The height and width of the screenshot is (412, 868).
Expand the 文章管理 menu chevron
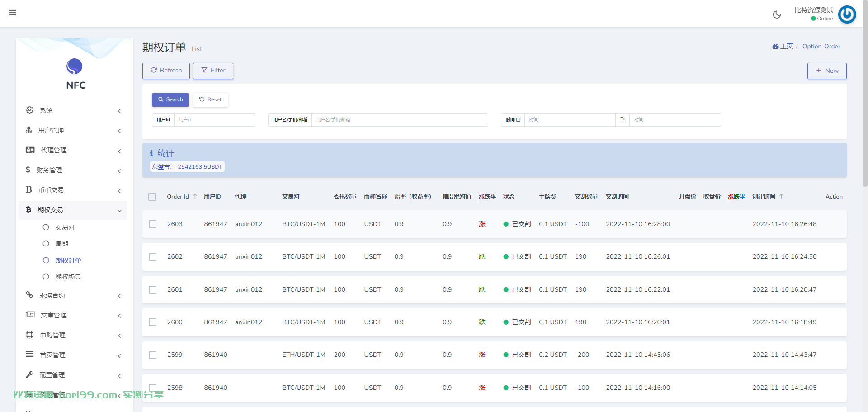coord(119,316)
